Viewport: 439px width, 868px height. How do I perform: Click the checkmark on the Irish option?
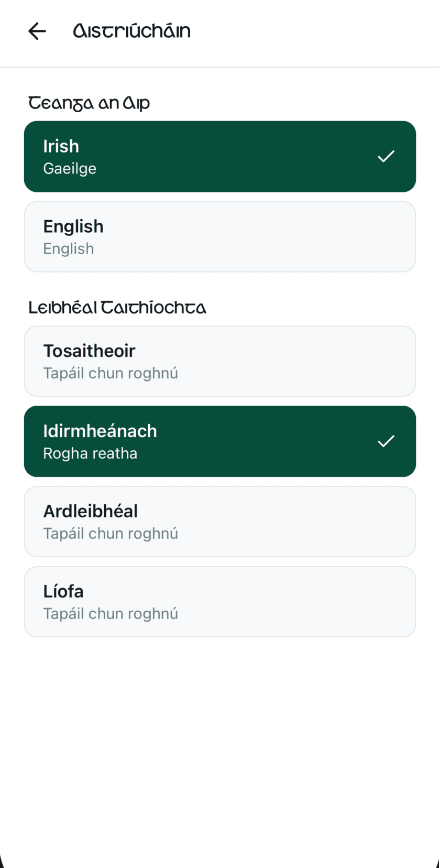pos(386,156)
